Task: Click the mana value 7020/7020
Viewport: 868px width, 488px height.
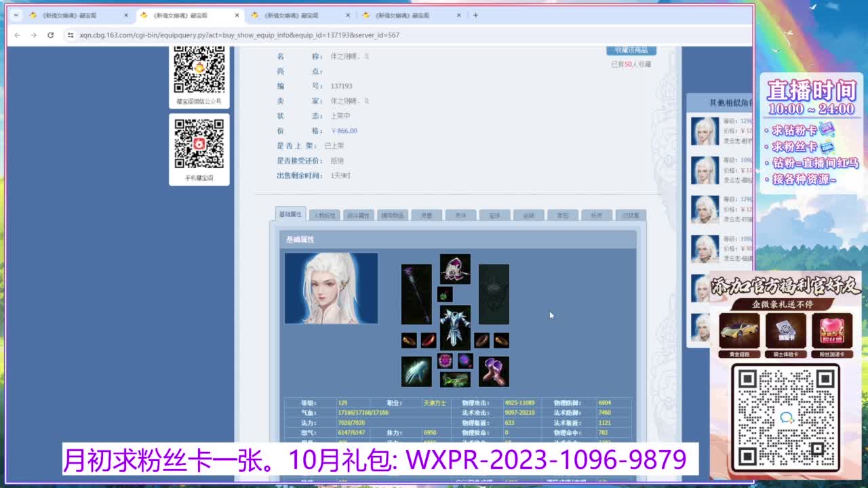Action: 351,423
